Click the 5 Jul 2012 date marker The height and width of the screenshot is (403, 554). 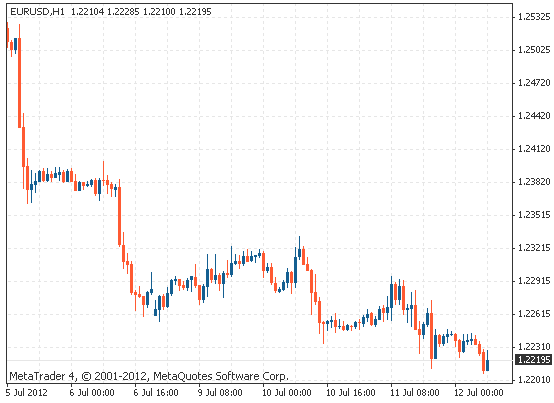coord(26,393)
